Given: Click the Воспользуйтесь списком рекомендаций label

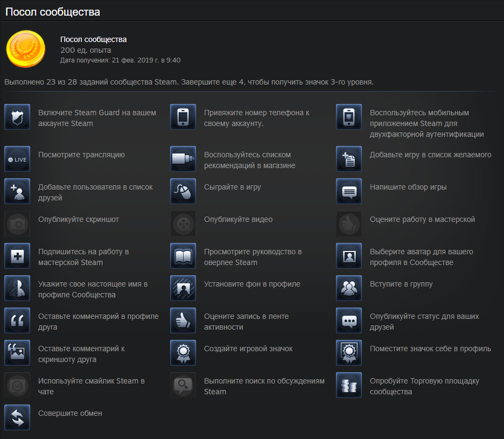Looking at the screenshot, I should (x=250, y=160).
